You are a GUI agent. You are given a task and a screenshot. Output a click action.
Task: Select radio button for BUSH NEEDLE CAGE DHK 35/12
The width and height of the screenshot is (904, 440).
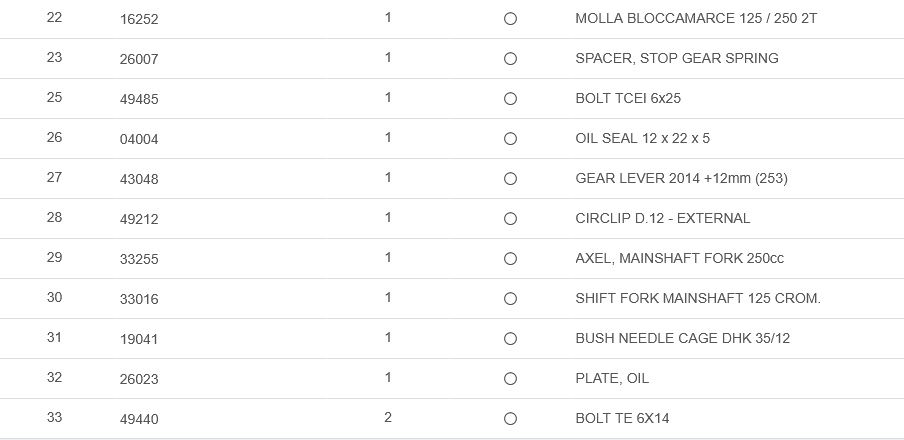[x=510, y=339]
